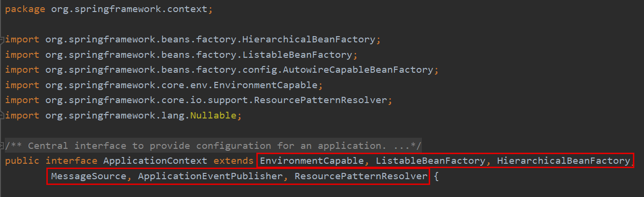Click HierarchicalBeanFactory in the extends clause
This screenshot has width=644, height=197.
click(x=563, y=161)
